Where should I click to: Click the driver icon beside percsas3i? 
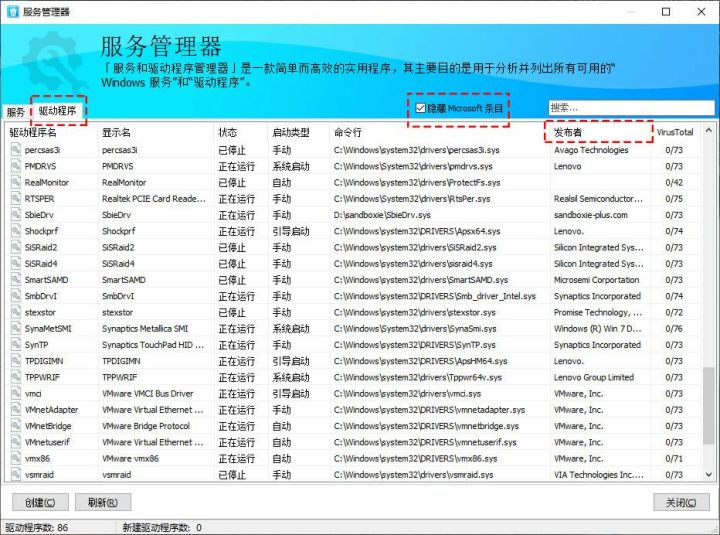(16, 150)
